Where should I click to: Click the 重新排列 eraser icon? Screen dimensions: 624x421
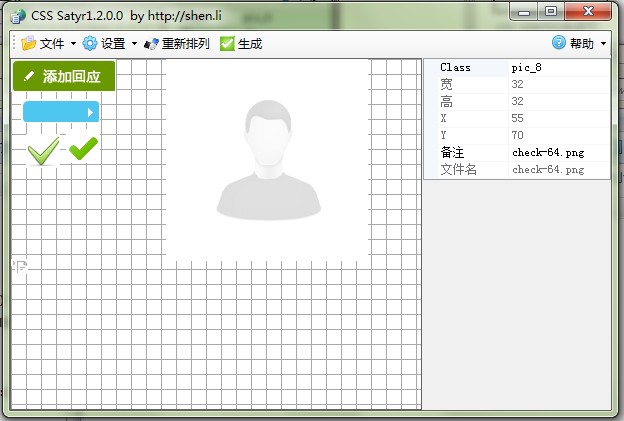click(x=151, y=43)
